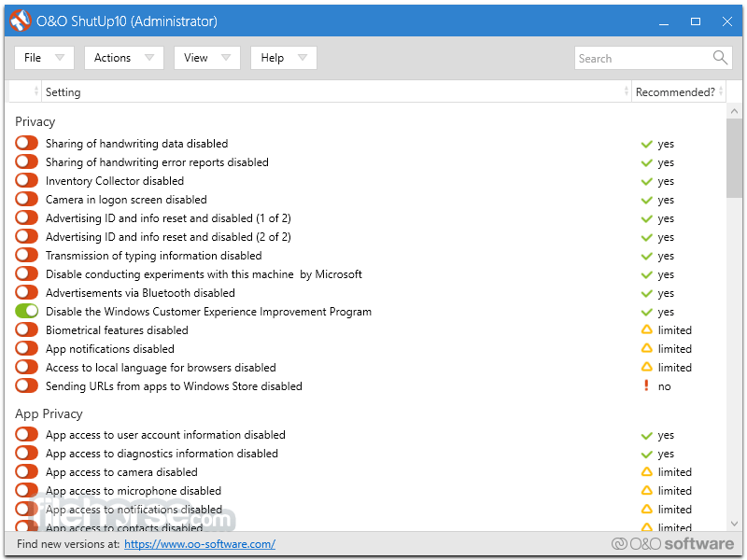This screenshot has width=747, height=560.
Task: Click warning triangle for App access to camera
Action: (646, 471)
